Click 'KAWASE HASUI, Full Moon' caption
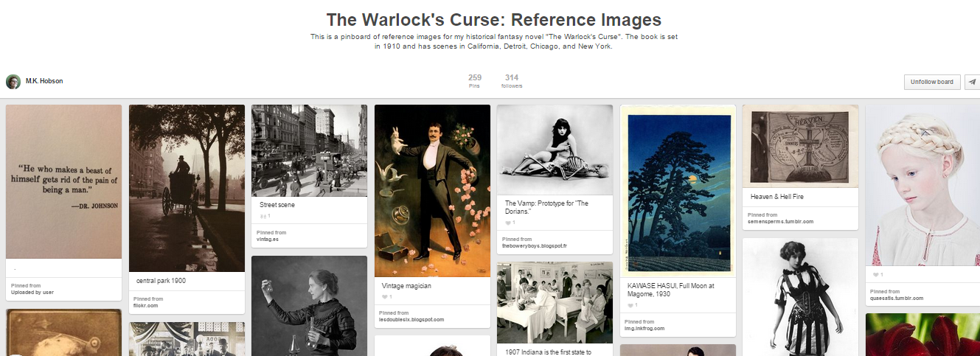Image resolution: width=980 pixels, height=356 pixels. (671, 289)
